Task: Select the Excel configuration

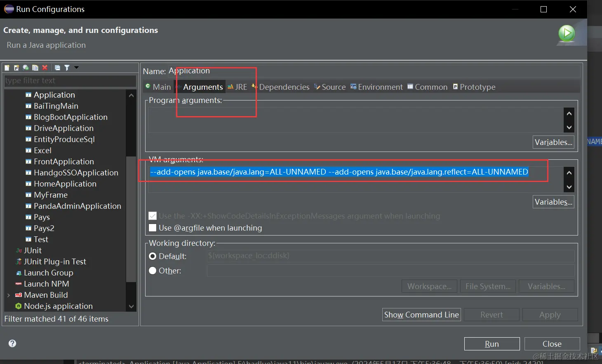Action: tap(42, 150)
